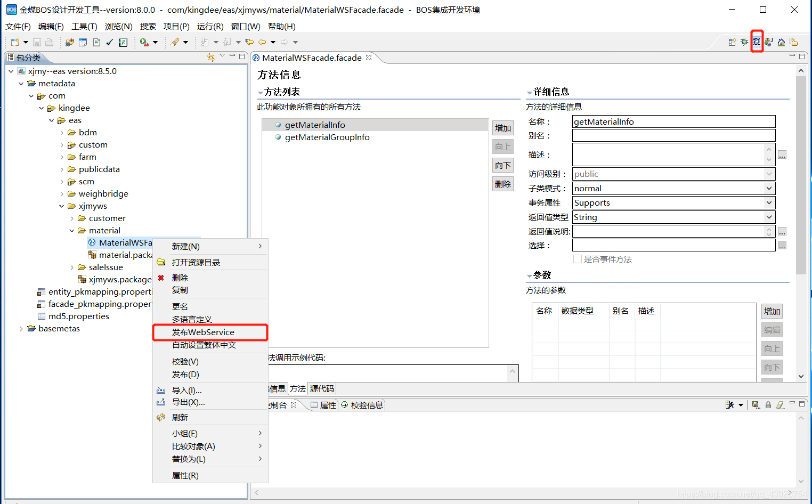Click 向下 button beside method list
Image resolution: width=812 pixels, height=504 pixels.
(503, 165)
